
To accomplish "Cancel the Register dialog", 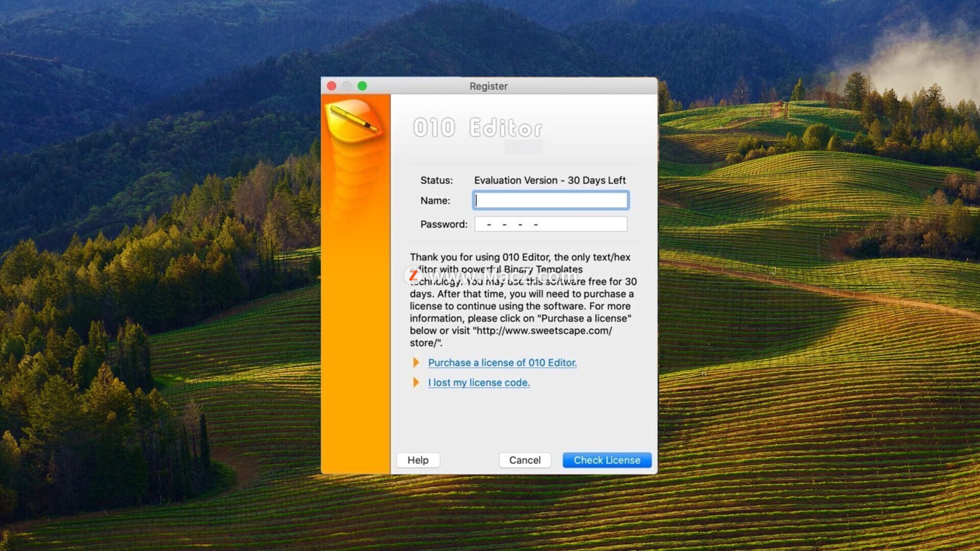I will [525, 460].
